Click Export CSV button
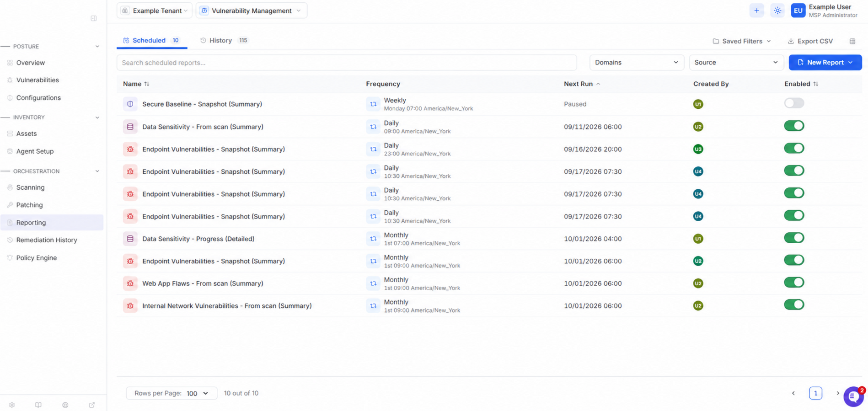Image resolution: width=868 pixels, height=411 pixels. point(810,41)
